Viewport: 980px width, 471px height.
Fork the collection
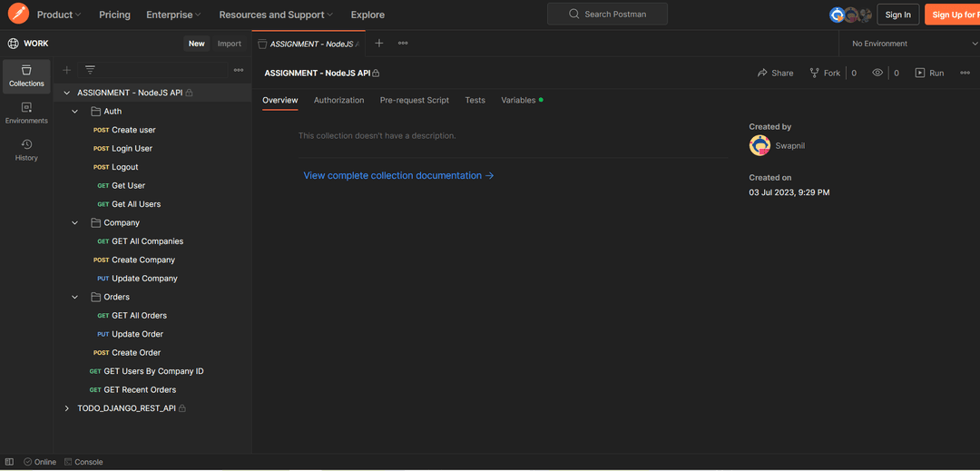pos(825,74)
